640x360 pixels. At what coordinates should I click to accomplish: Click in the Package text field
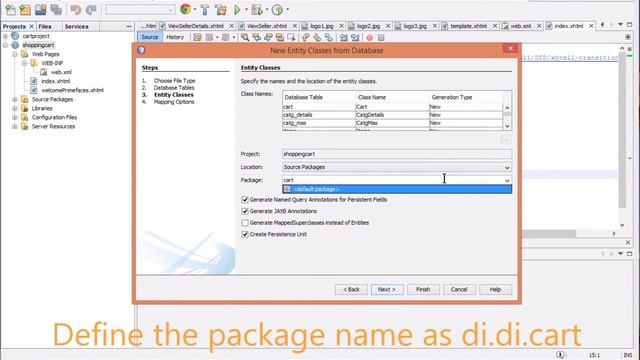pos(392,180)
